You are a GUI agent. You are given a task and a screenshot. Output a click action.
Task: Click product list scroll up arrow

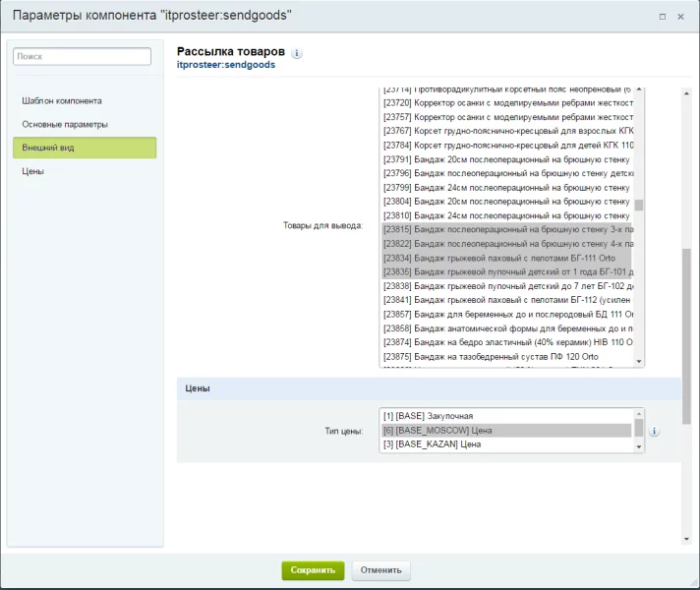point(639,89)
